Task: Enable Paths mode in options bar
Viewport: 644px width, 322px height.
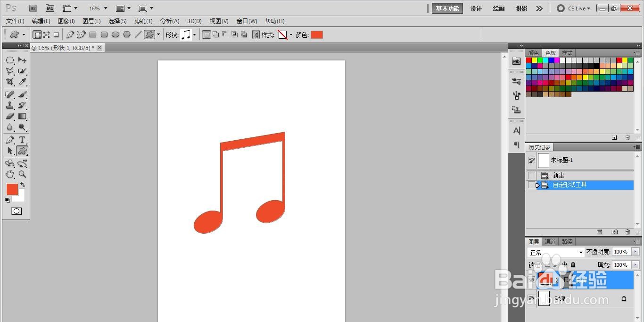Action: click(47, 34)
